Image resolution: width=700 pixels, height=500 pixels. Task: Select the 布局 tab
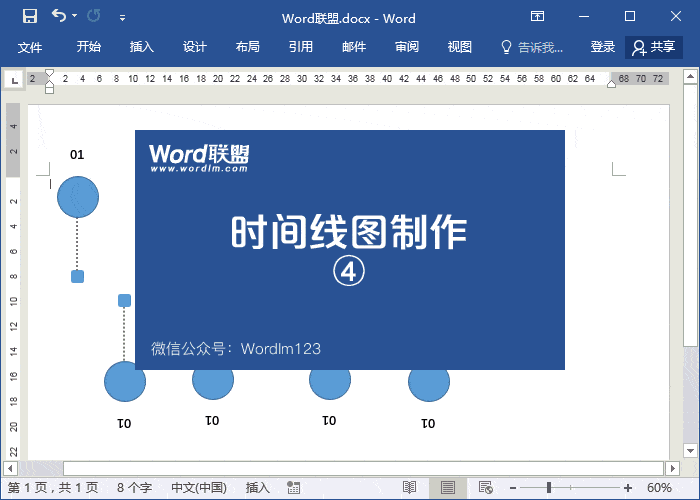[248, 47]
